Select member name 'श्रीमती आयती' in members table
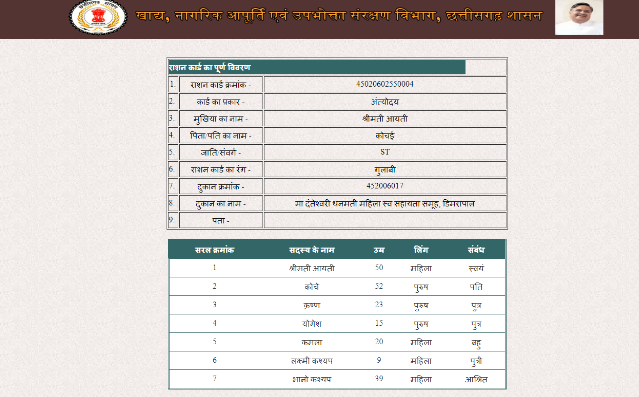 [x=312, y=268]
